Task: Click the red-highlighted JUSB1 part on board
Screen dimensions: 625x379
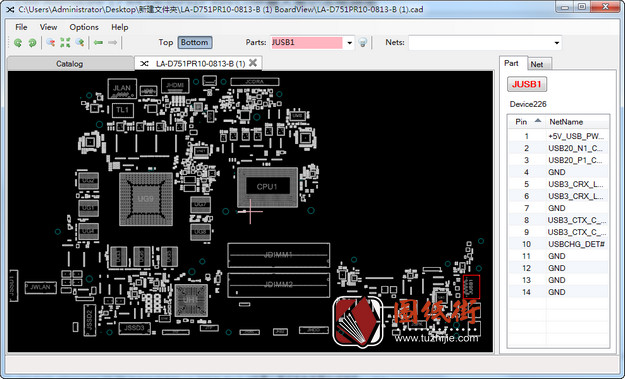Action: click(x=472, y=287)
